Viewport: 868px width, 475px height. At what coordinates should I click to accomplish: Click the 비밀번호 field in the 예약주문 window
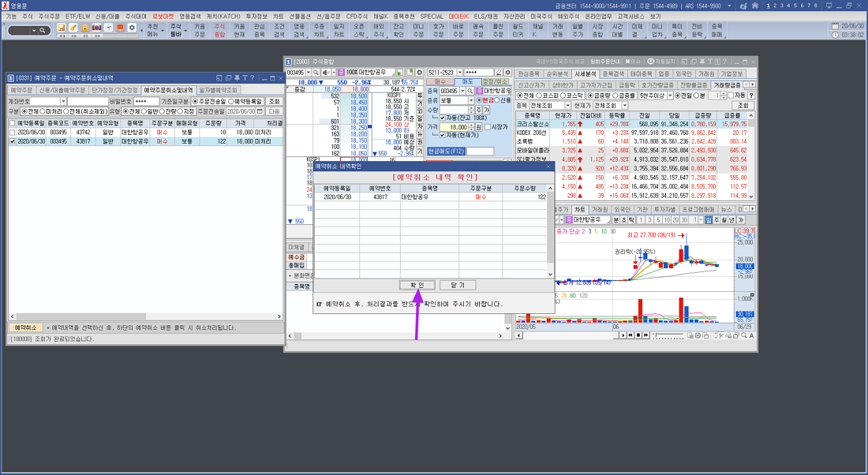tap(146, 101)
